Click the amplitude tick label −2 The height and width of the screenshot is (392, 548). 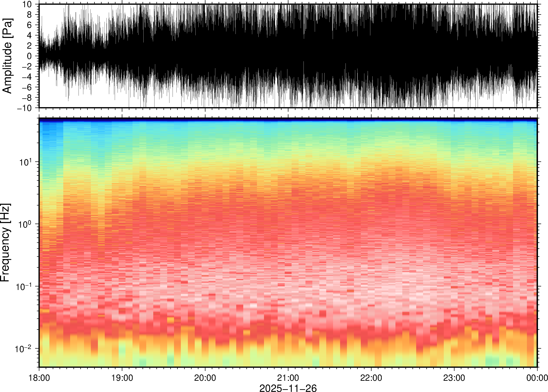[27, 66]
